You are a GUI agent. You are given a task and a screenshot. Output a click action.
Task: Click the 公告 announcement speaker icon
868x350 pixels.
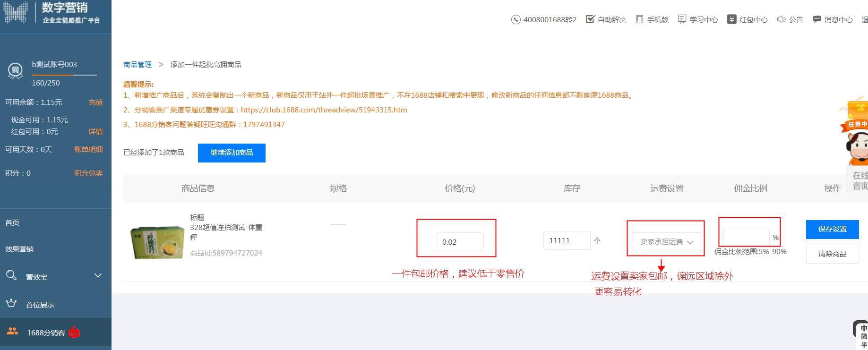[x=781, y=19]
